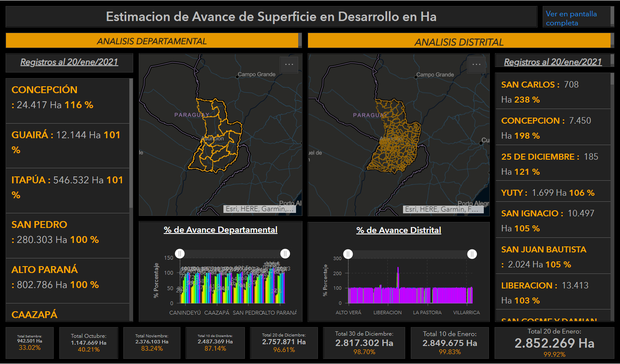Open the departmental map options menu
The image size is (620, 364).
coord(289,64)
